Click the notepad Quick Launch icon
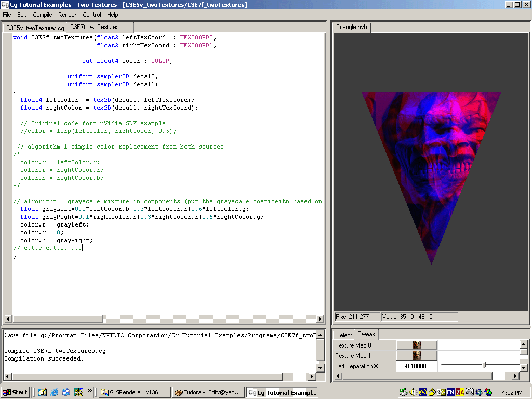 tap(43, 392)
